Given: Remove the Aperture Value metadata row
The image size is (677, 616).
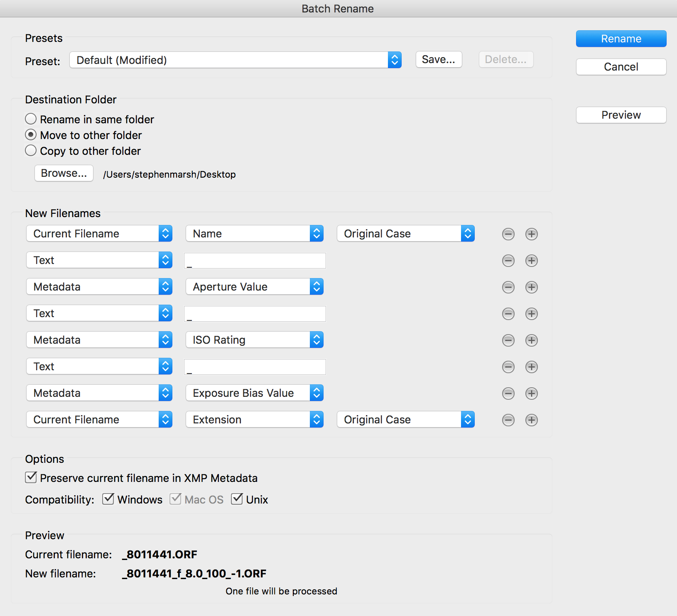Looking at the screenshot, I should 508,287.
